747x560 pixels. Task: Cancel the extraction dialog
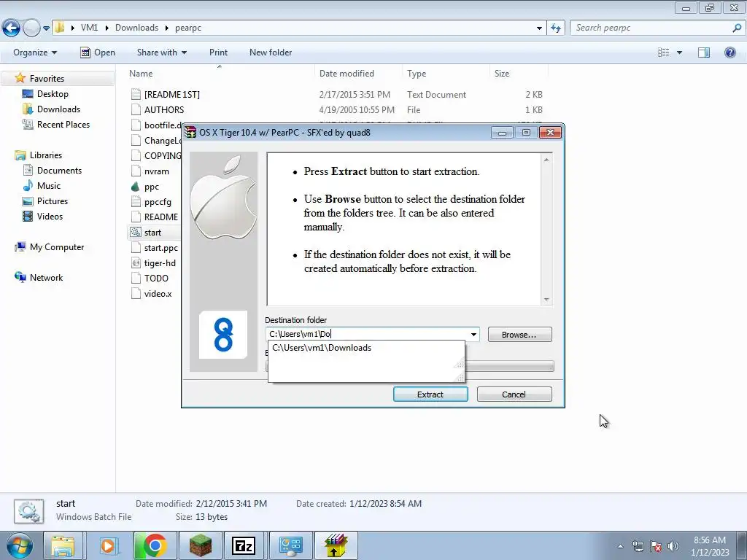tap(514, 394)
